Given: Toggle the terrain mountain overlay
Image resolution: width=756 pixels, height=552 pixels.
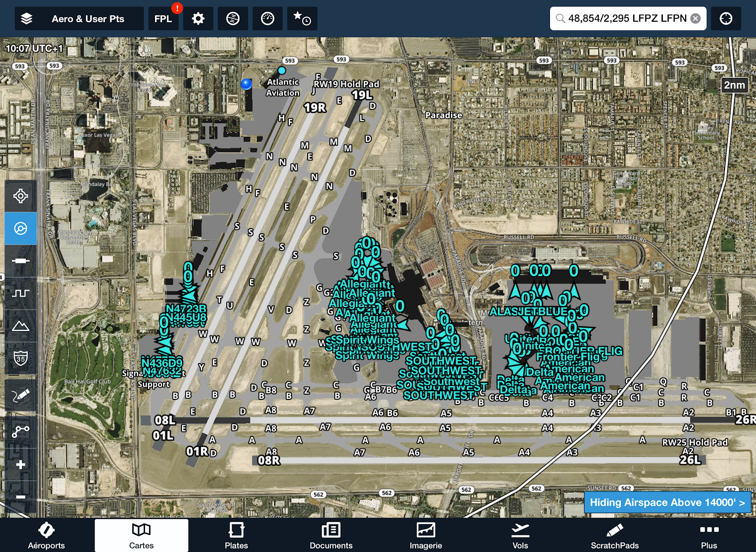Looking at the screenshot, I should tap(20, 326).
